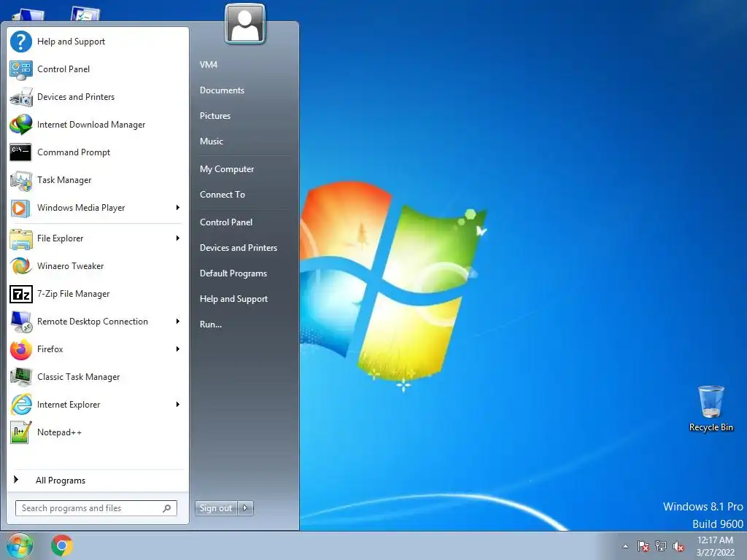
Task: Open Default Programs
Action: [x=233, y=273]
